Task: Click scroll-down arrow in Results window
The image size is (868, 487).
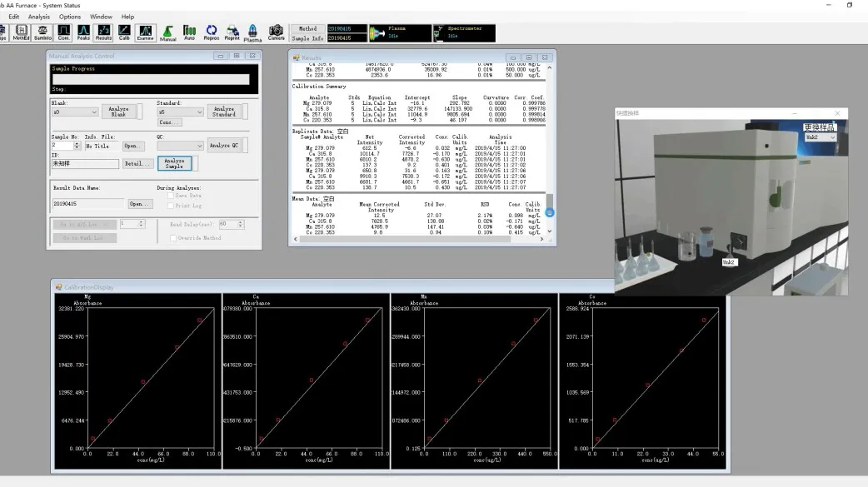Action: pyautogui.click(x=550, y=231)
